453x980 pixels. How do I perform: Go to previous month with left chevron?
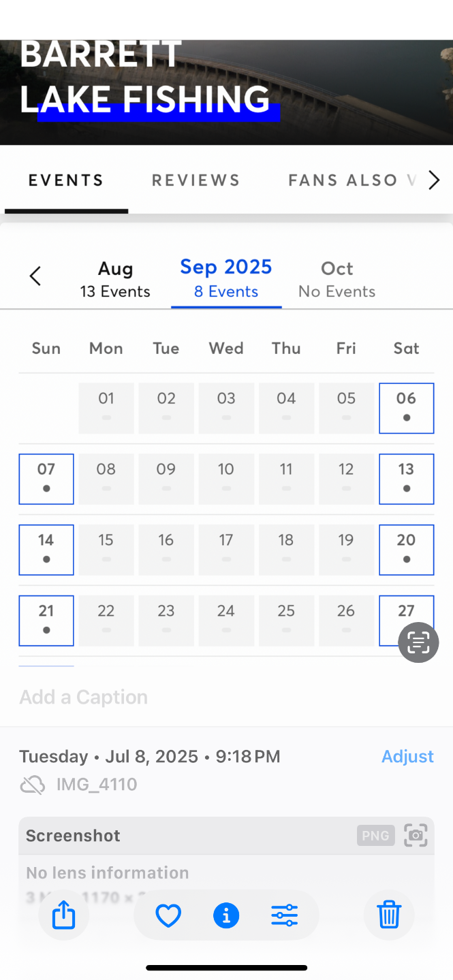pos(35,276)
